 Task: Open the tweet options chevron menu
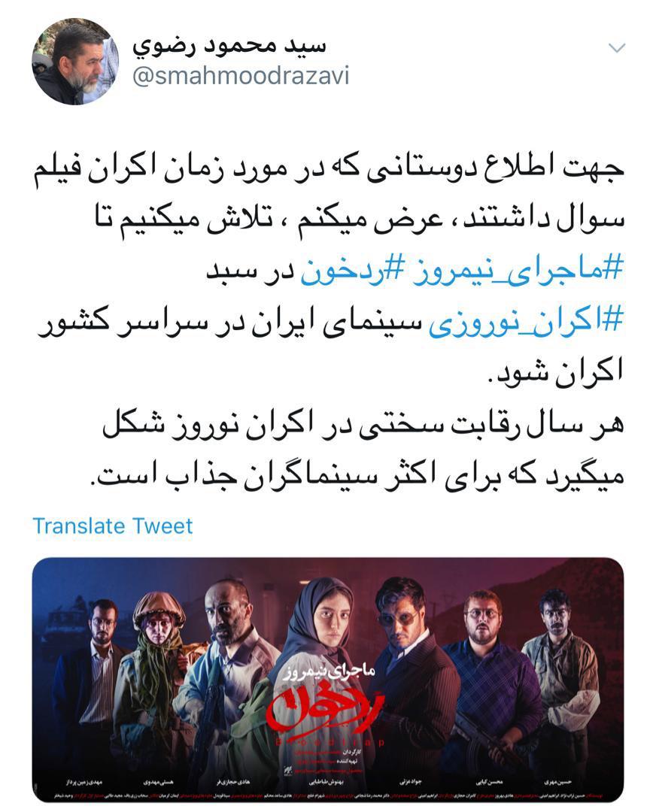click(616, 48)
